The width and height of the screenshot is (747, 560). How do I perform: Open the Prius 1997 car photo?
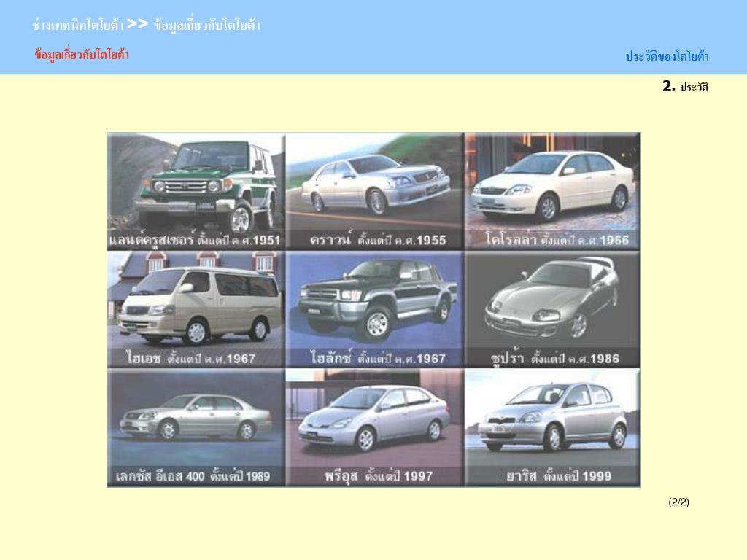pos(374,427)
